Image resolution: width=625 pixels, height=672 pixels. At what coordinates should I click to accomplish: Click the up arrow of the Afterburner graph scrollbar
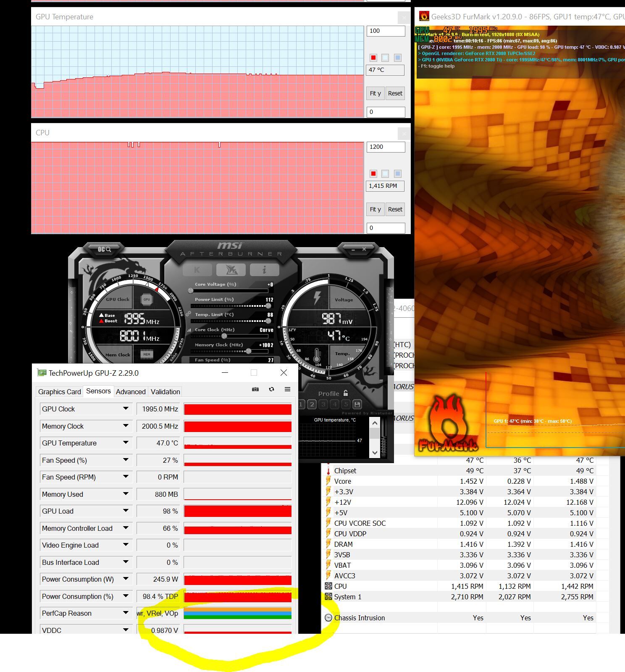point(375,423)
